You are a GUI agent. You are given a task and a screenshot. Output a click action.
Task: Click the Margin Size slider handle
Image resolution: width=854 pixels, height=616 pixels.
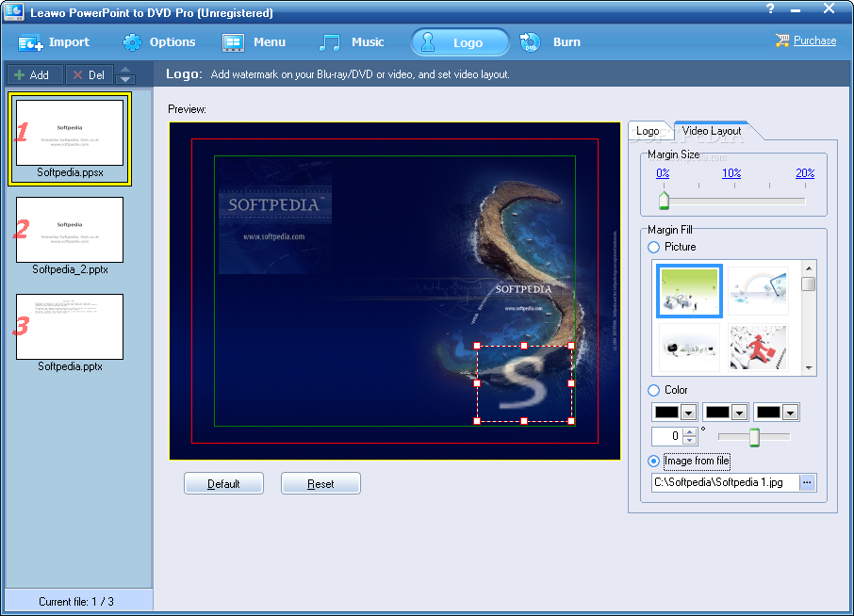664,201
